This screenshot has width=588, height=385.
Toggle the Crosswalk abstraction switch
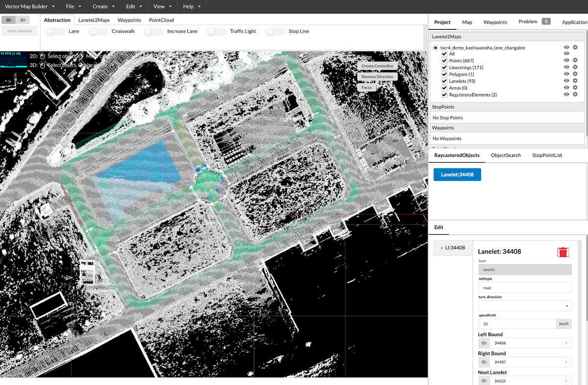pos(98,31)
